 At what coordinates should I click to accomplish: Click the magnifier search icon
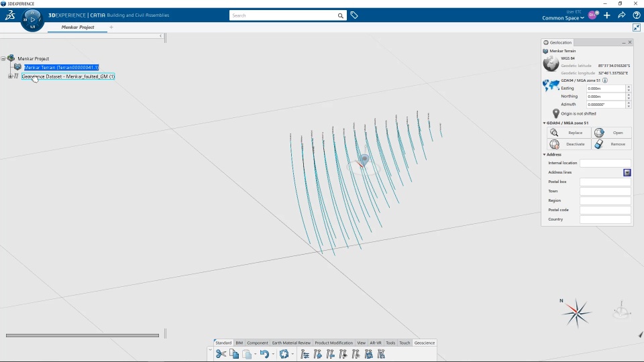click(341, 15)
